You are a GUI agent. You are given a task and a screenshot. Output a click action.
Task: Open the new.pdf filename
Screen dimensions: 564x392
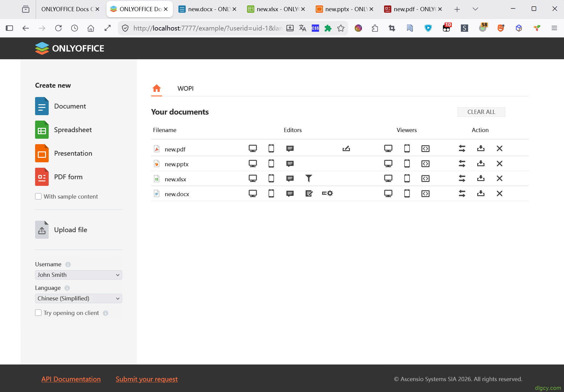[x=175, y=149]
